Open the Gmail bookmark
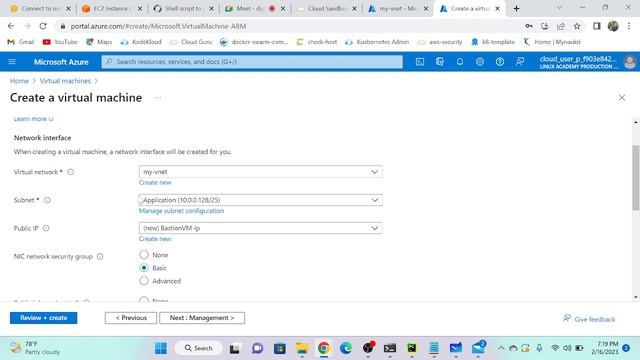The width and height of the screenshot is (640, 360). pyautogui.click(x=21, y=42)
